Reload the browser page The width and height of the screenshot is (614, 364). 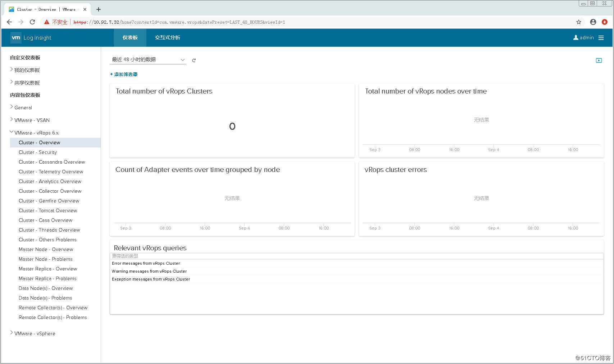pyautogui.click(x=32, y=22)
